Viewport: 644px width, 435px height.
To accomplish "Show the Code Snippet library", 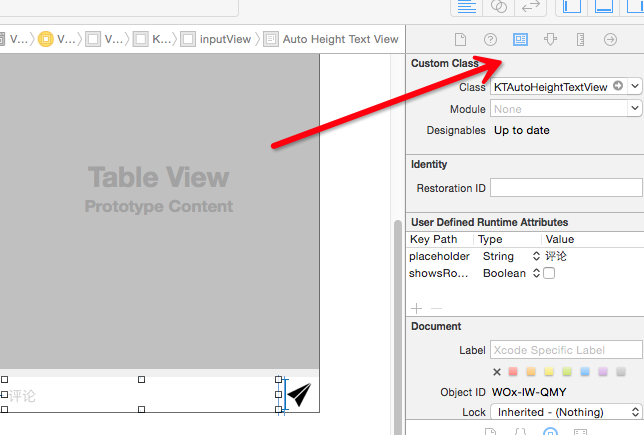I will (x=520, y=432).
